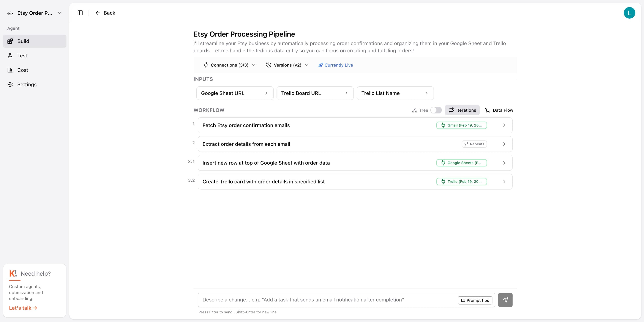Click the rocket icon next to Currently Live
The image size is (644, 322).
[320, 65]
